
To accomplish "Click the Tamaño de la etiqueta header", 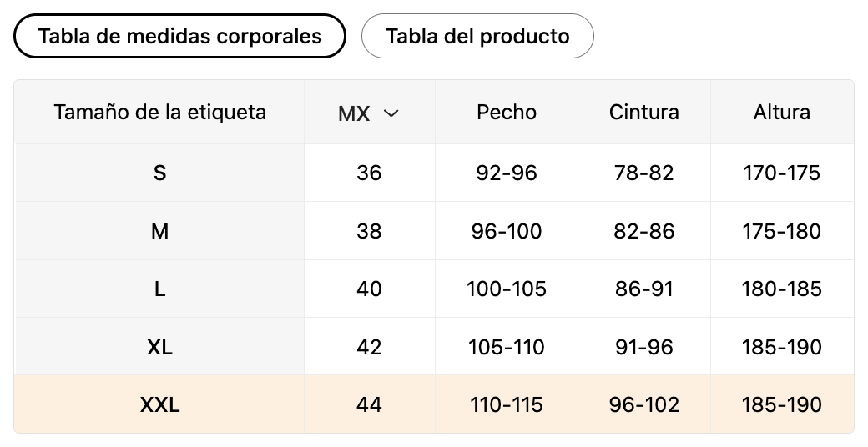I will (x=159, y=113).
